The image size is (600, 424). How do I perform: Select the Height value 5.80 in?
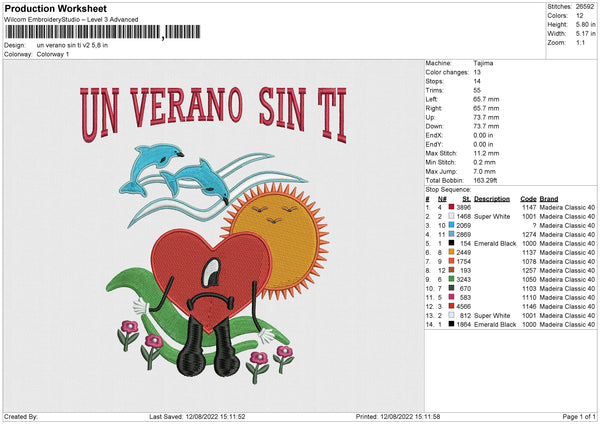pyautogui.click(x=585, y=24)
